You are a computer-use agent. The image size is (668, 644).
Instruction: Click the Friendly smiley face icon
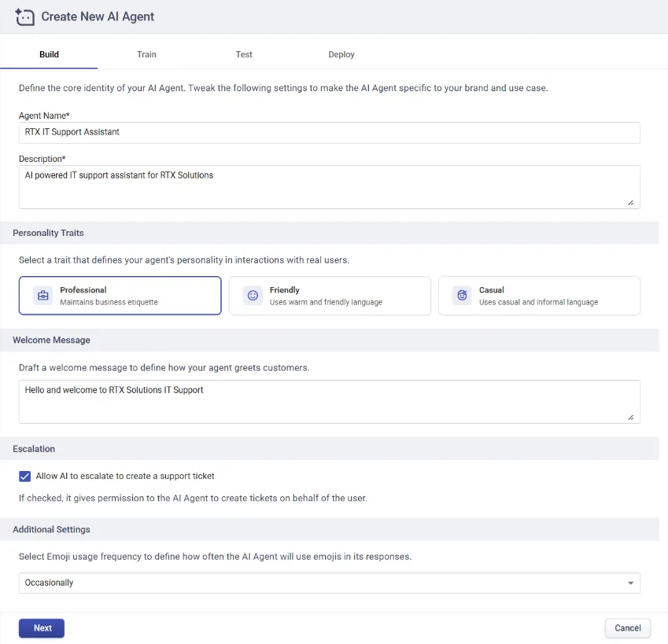coord(253,296)
